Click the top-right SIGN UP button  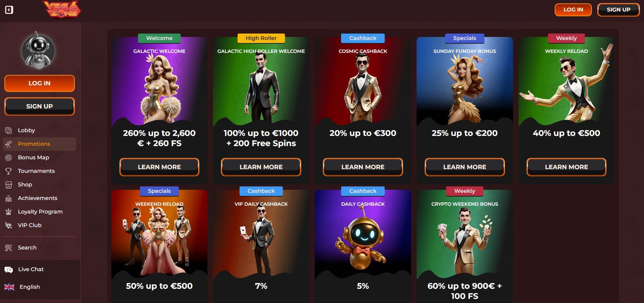[618, 9]
